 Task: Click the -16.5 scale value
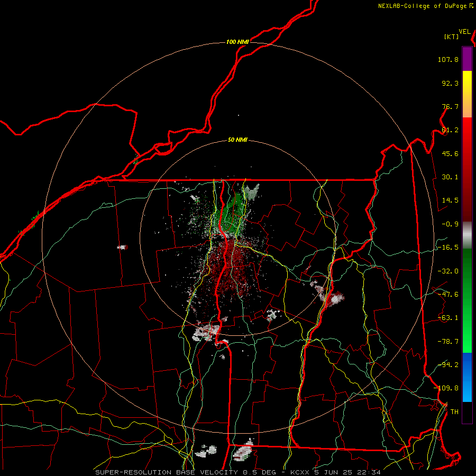click(448, 248)
